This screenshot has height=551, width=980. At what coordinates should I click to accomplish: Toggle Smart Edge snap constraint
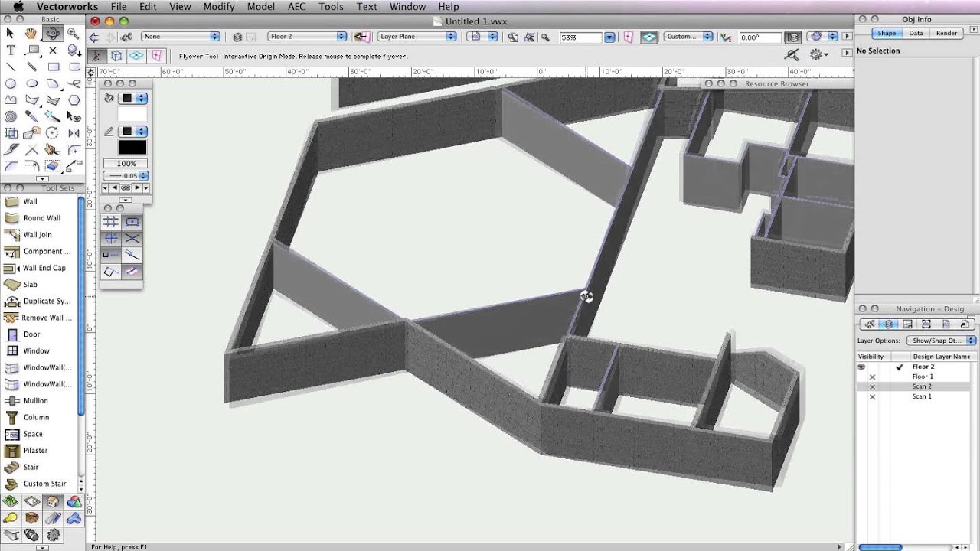(111, 272)
